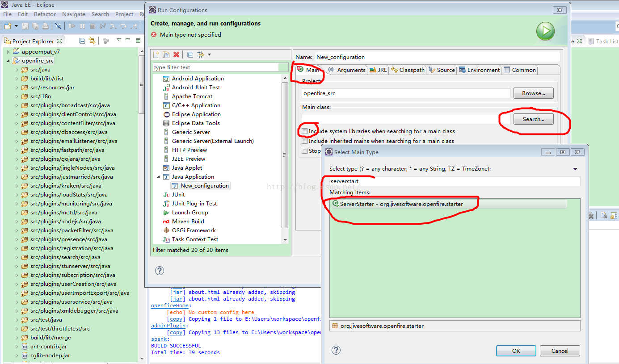The width and height of the screenshot is (619, 364).
Task: Click the type filter text field
Action: click(221, 67)
